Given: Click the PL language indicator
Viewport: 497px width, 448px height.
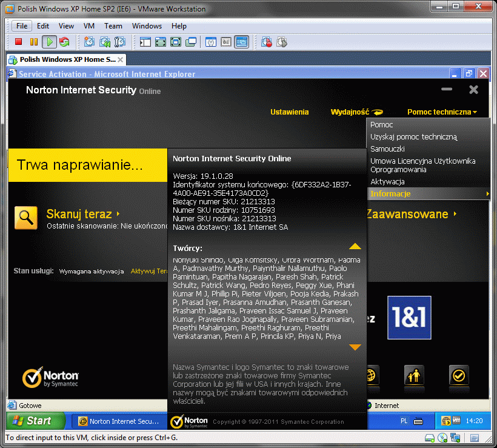Looking at the screenshot, I should coord(404,421).
